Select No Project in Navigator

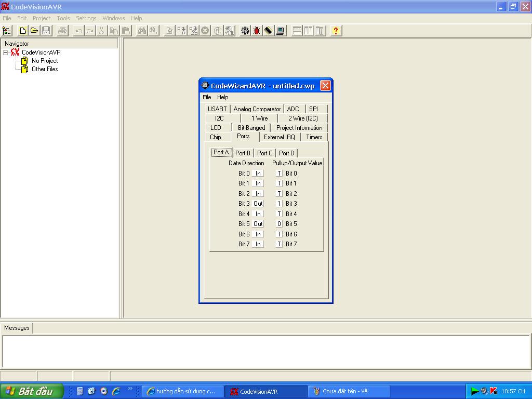(x=45, y=61)
